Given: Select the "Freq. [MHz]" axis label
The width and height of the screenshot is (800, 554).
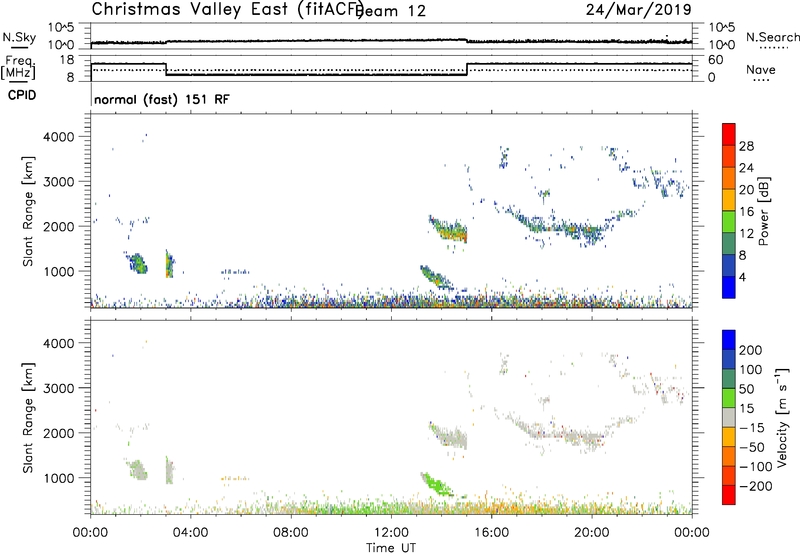Looking at the screenshot, I should pyautogui.click(x=19, y=67).
